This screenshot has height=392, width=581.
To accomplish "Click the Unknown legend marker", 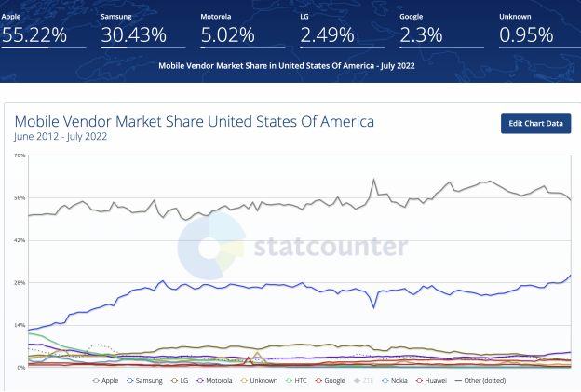I will 244,381.
